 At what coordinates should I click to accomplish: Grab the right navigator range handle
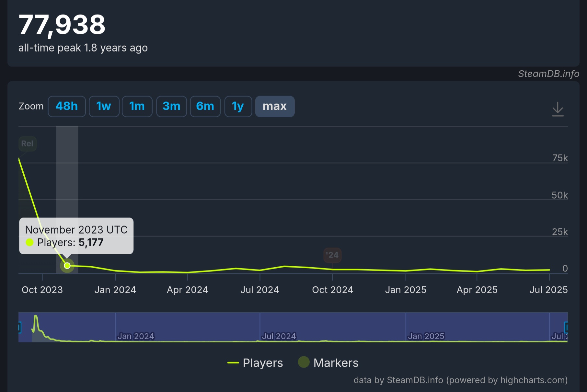pos(566,327)
